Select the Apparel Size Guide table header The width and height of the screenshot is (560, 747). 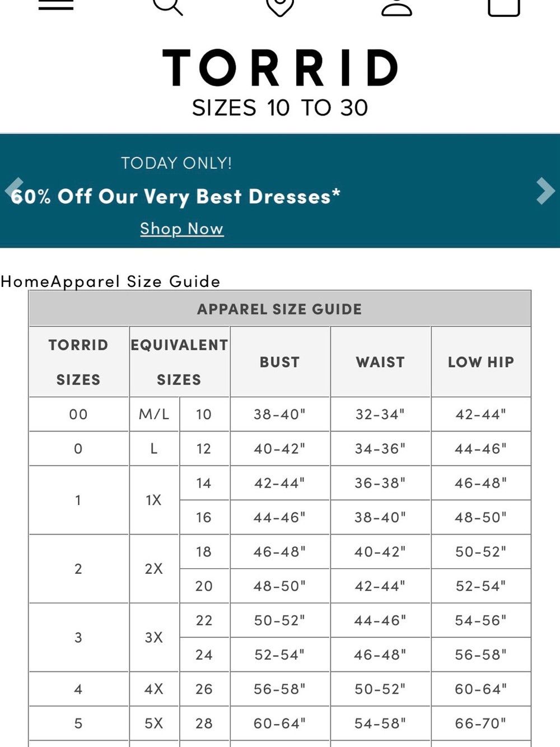(x=279, y=309)
